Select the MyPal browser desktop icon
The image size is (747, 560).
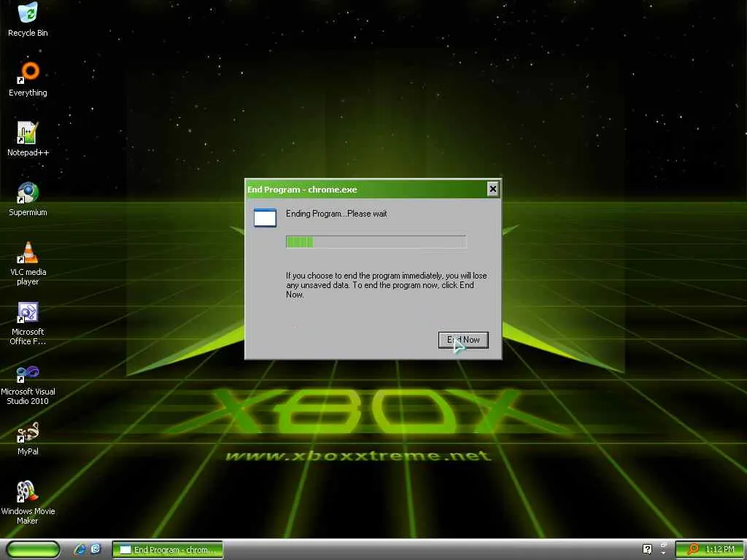[28, 438]
